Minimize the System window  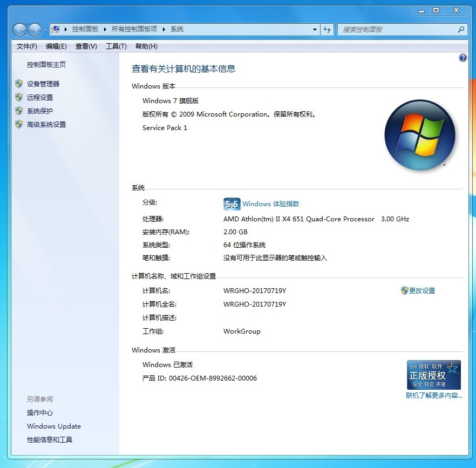point(421,11)
